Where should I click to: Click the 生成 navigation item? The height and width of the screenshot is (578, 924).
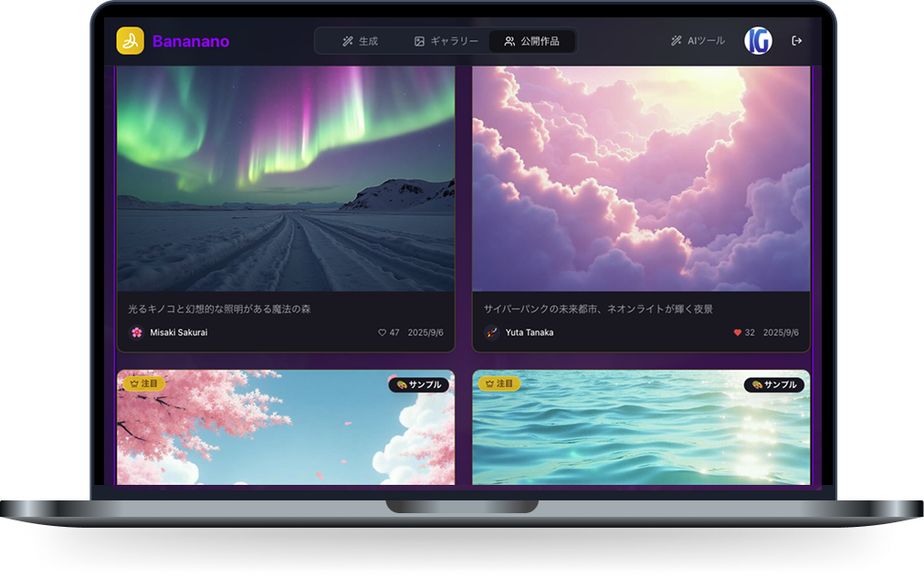pyautogui.click(x=362, y=40)
